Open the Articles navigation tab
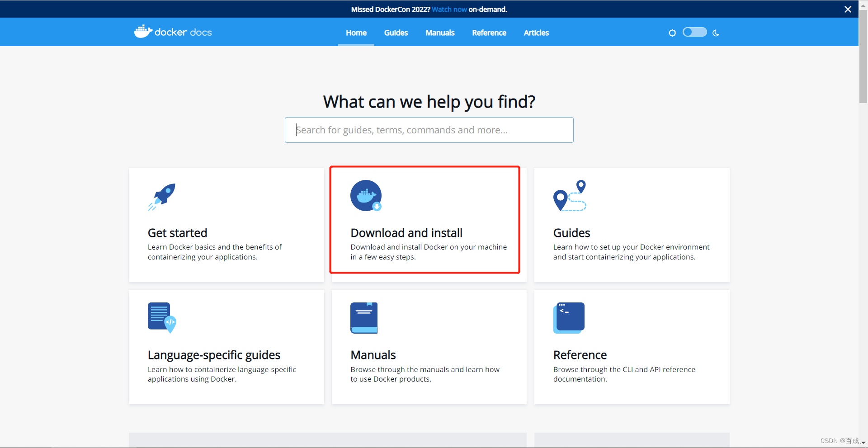 tap(536, 33)
